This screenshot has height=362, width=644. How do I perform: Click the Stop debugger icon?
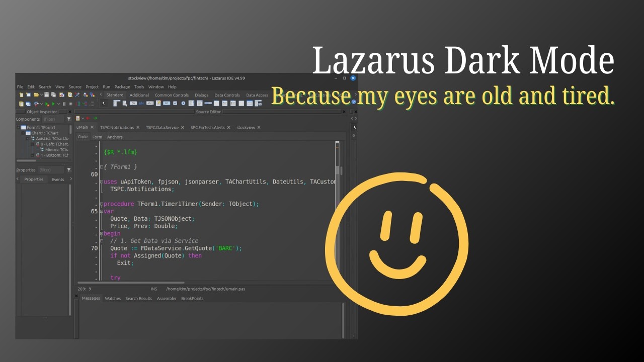pos(71,104)
